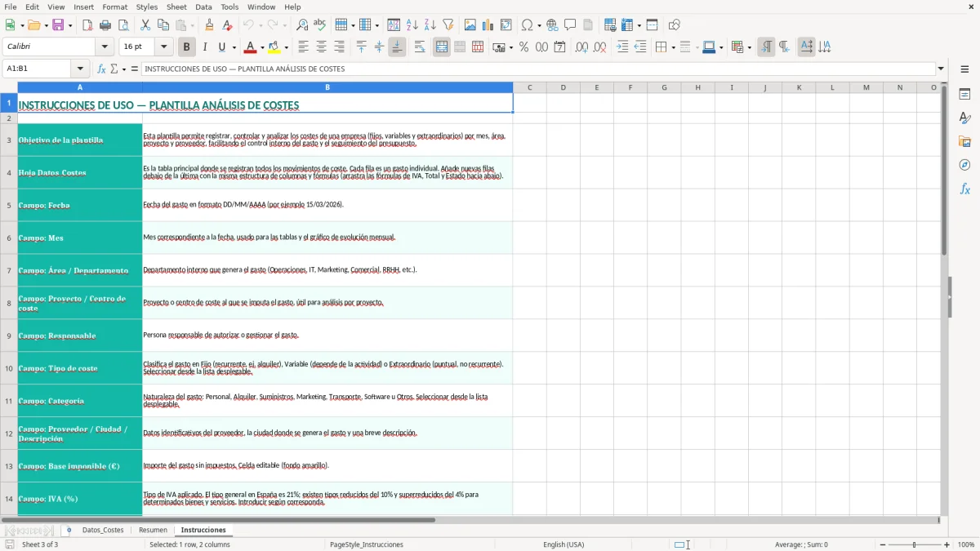Select Clone Formatting paintbrush icon

tap(210, 25)
